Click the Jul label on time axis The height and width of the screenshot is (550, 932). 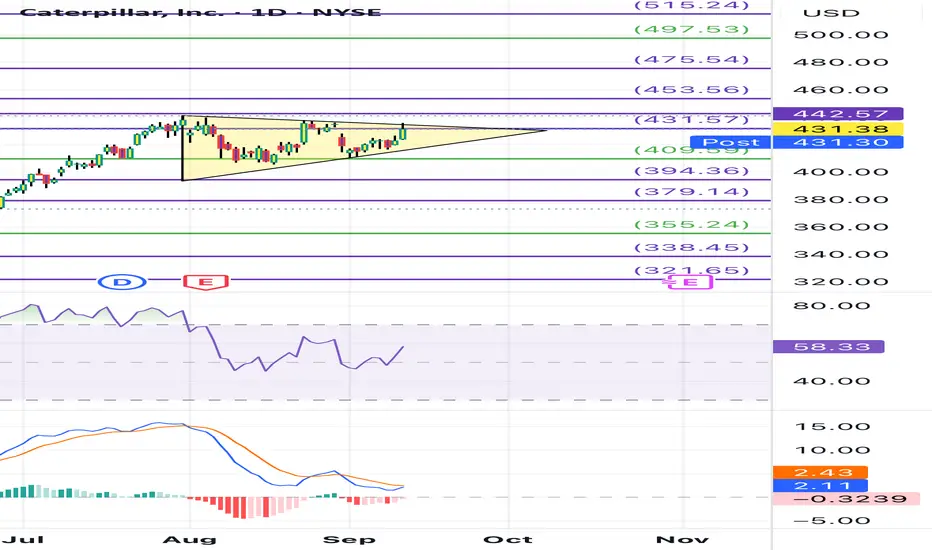[24, 540]
